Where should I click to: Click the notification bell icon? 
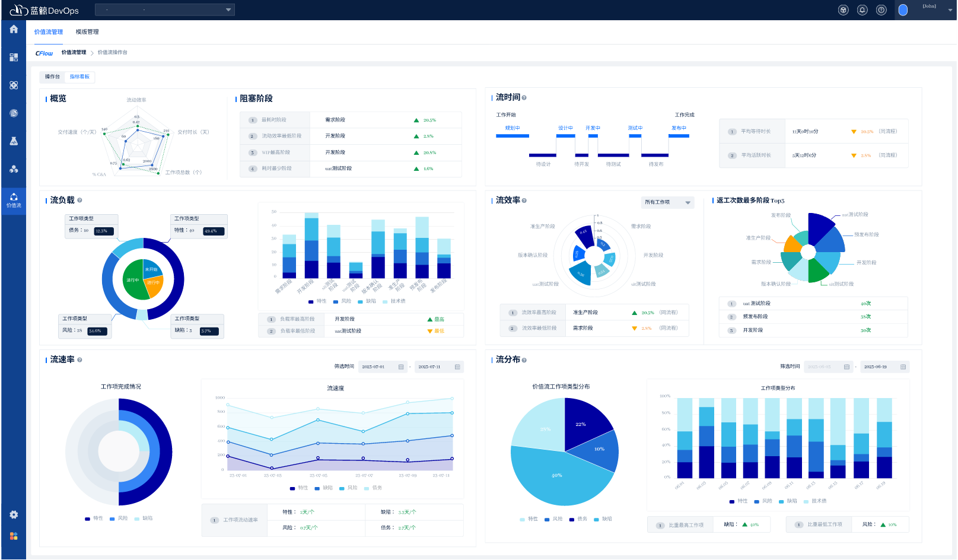(x=862, y=10)
